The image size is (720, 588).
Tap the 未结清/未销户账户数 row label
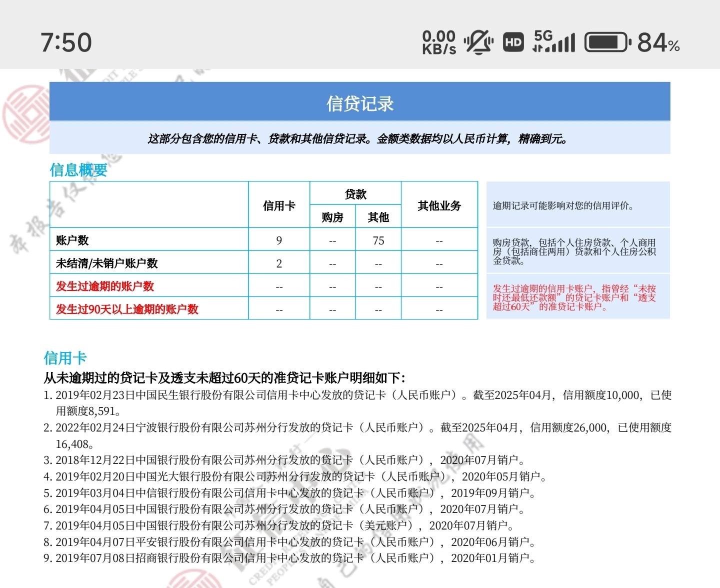click(x=107, y=263)
